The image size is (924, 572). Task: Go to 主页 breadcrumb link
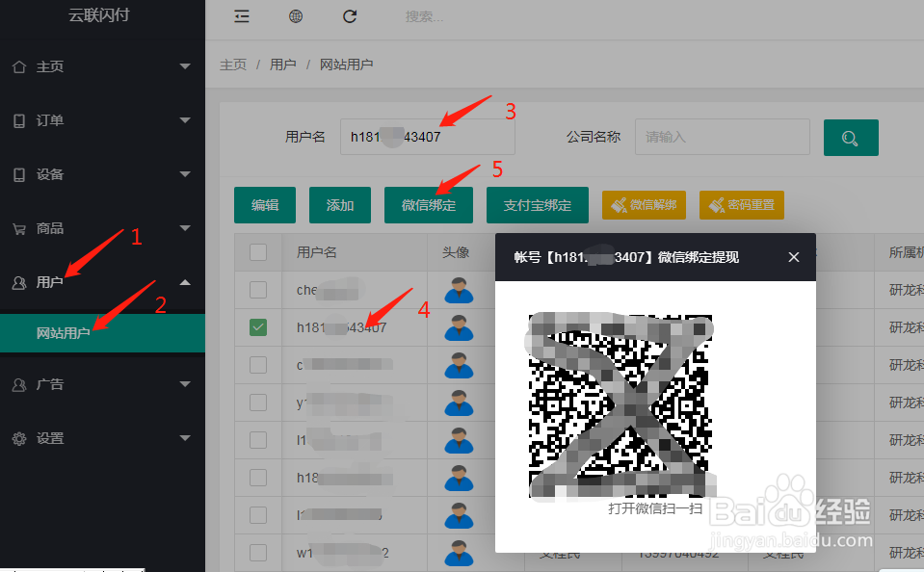[233, 65]
